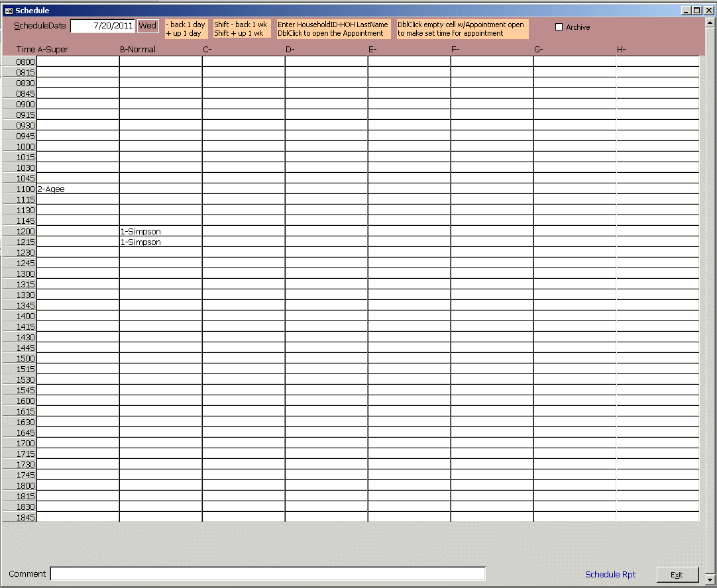This screenshot has height=588, width=717.
Task: Click the vertical scrollbar up arrow
Action: (x=710, y=23)
